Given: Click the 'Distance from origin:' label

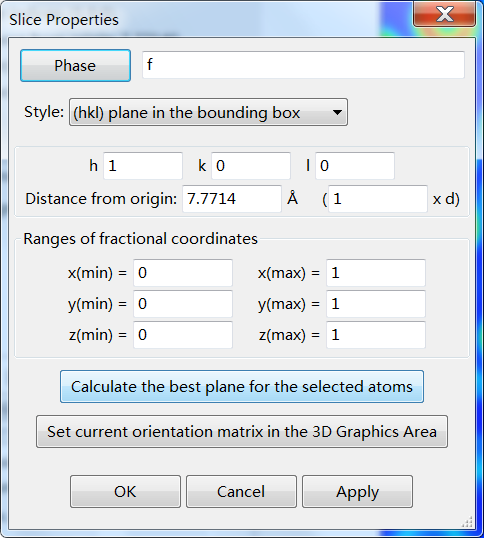Looking at the screenshot, I should [101, 199].
